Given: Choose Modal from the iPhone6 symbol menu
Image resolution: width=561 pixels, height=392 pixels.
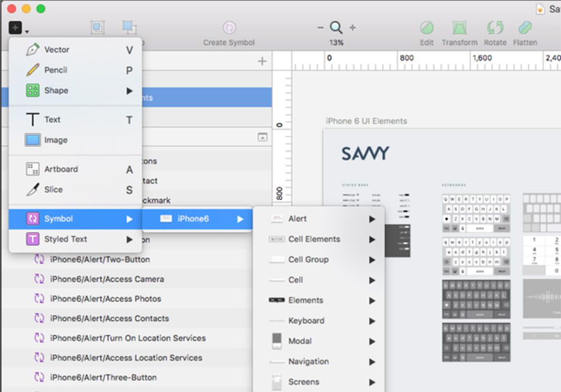Looking at the screenshot, I should pyautogui.click(x=301, y=341).
